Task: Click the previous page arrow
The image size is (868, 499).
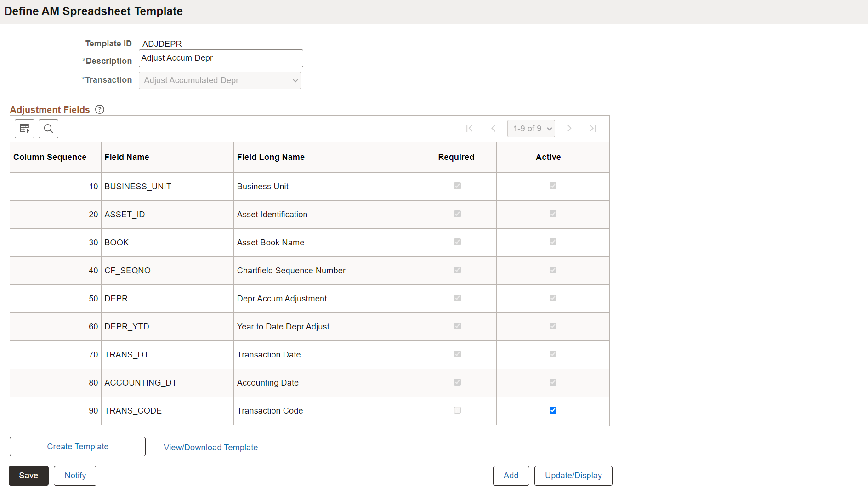Action: (x=493, y=128)
